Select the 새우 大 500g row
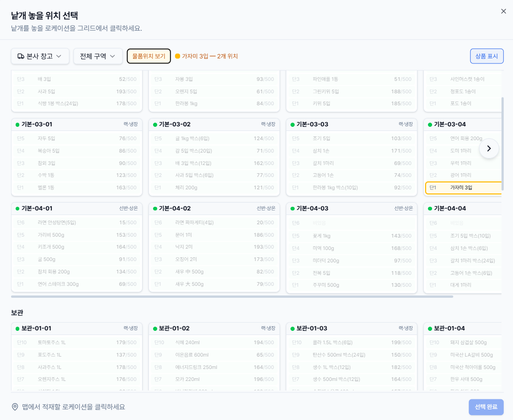 pyautogui.click(x=214, y=284)
